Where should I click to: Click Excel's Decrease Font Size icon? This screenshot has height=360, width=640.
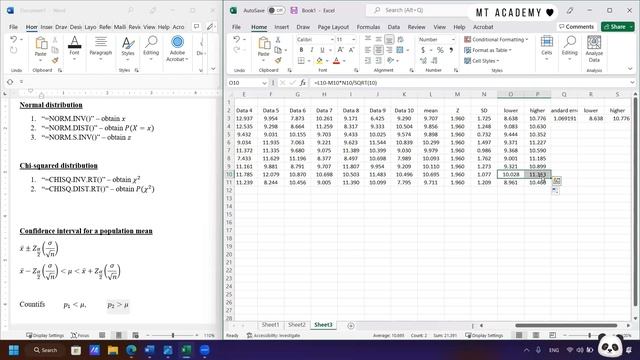351,50
